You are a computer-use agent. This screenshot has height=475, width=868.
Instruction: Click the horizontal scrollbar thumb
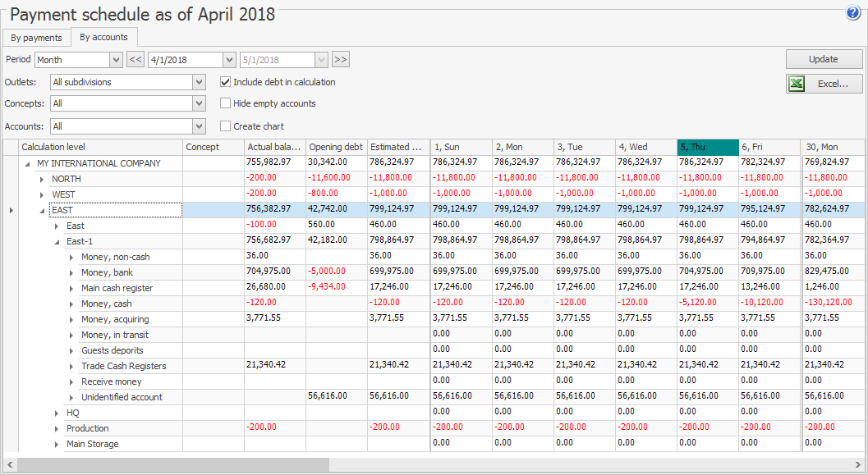(172, 464)
